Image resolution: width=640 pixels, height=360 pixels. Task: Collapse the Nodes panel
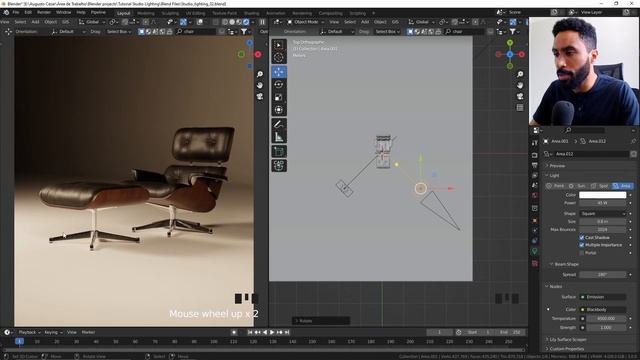pyautogui.click(x=555, y=287)
